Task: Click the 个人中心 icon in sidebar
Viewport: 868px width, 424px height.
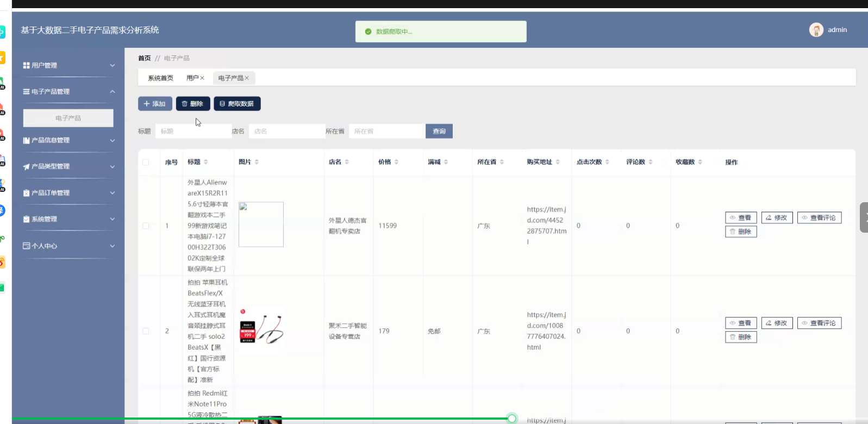Action: pyautogui.click(x=26, y=246)
